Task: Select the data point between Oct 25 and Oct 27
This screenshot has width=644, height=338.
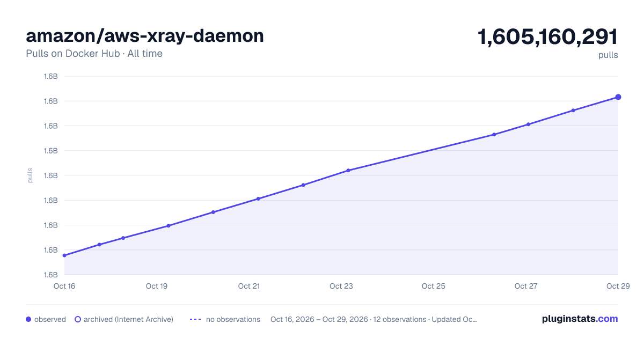Action: (x=494, y=135)
